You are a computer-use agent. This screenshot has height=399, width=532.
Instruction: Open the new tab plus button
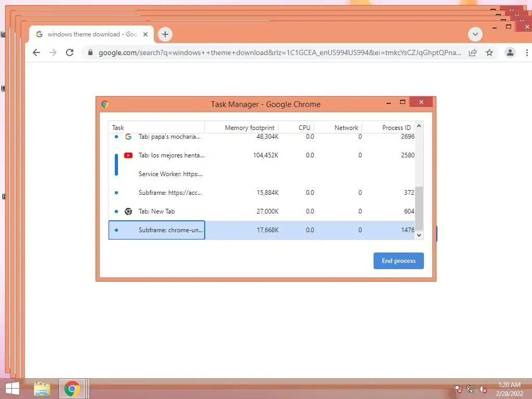click(x=165, y=34)
